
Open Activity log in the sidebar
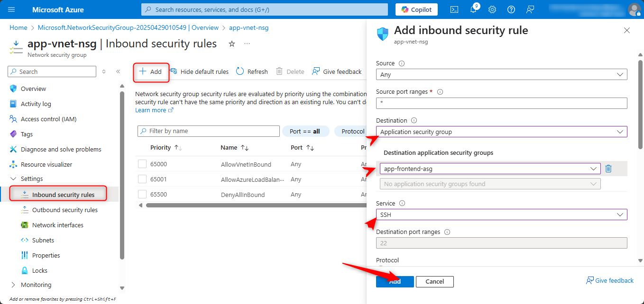[36, 104]
